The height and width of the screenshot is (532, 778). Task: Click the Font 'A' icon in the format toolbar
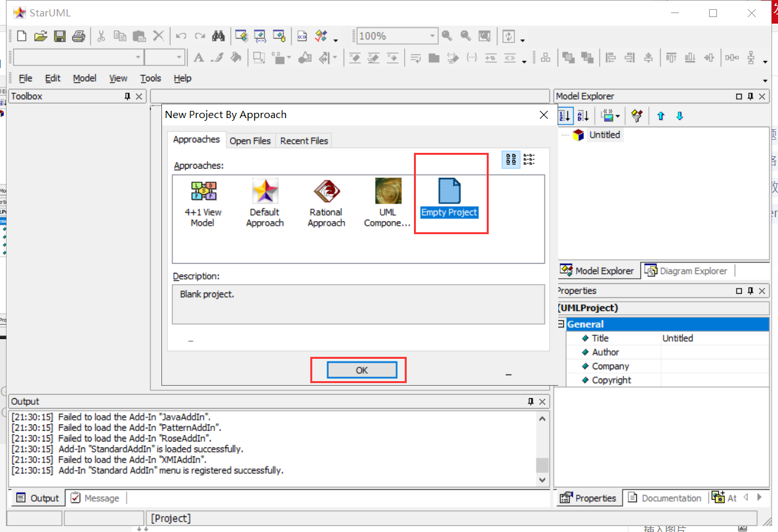(x=199, y=58)
